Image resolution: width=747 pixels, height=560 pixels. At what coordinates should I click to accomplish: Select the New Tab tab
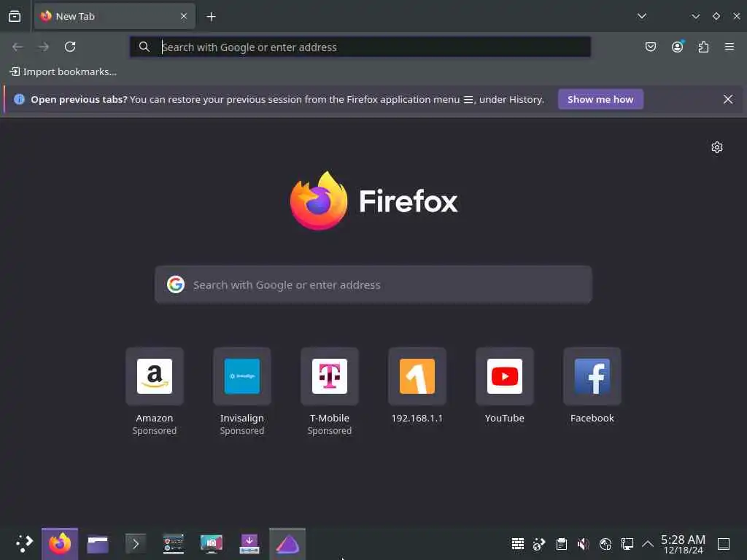click(x=115, y=17)
